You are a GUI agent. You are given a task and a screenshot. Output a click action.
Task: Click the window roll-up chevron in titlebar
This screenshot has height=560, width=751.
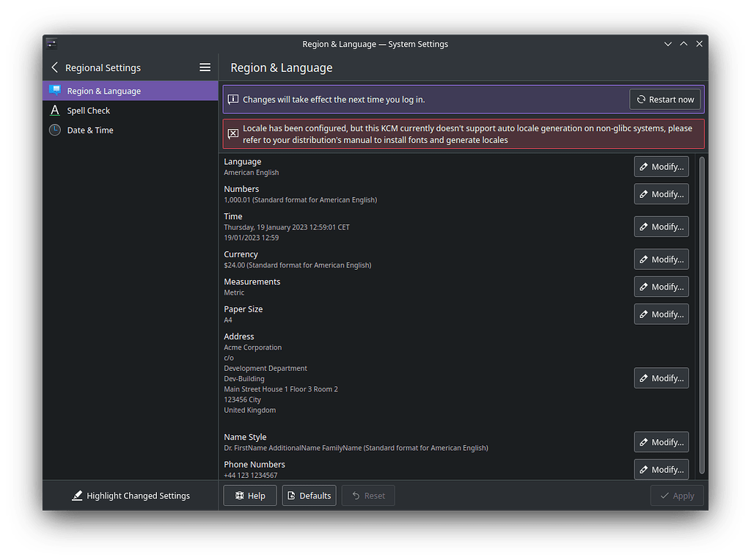683,44
